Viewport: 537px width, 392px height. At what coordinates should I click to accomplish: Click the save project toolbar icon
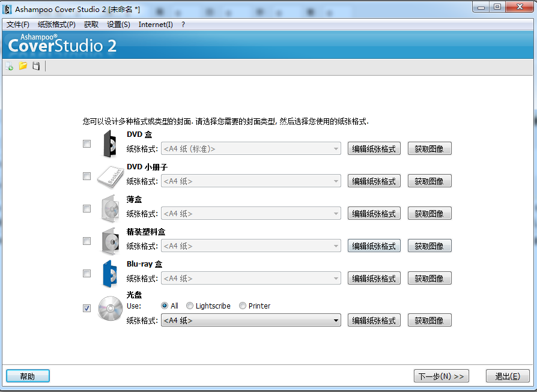pyautogui.click(x=36, y=66)
